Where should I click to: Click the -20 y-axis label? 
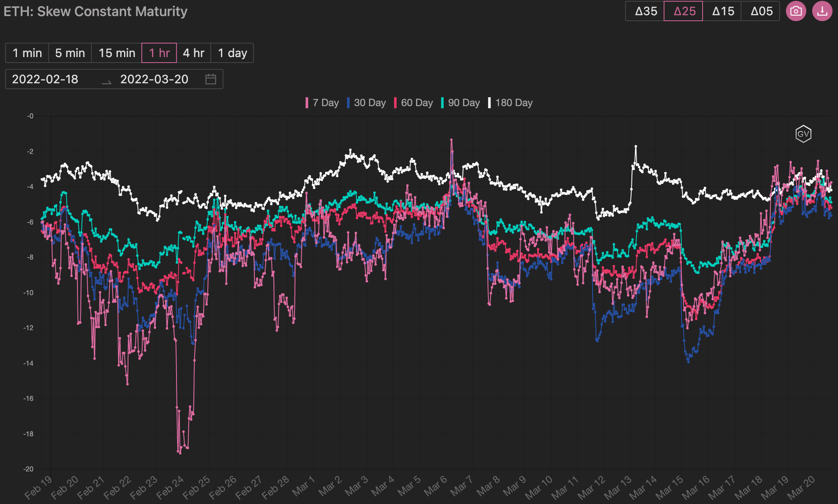click(28, 469)
